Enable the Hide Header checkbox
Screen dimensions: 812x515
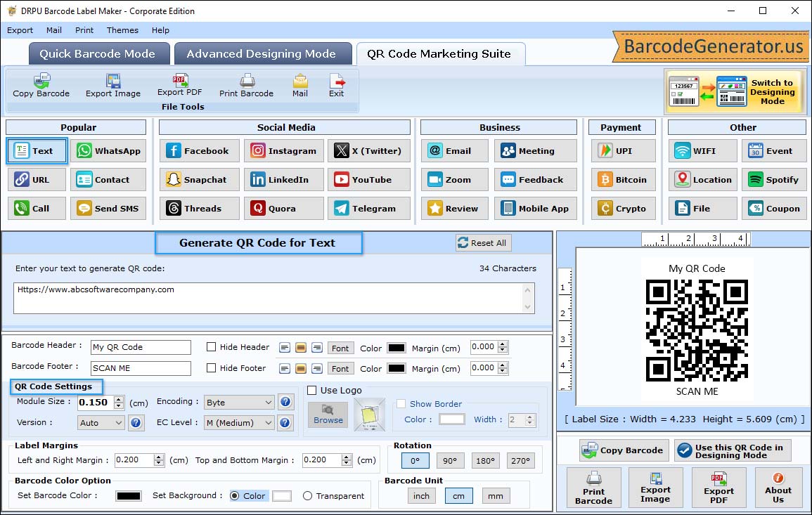(212, 347)
